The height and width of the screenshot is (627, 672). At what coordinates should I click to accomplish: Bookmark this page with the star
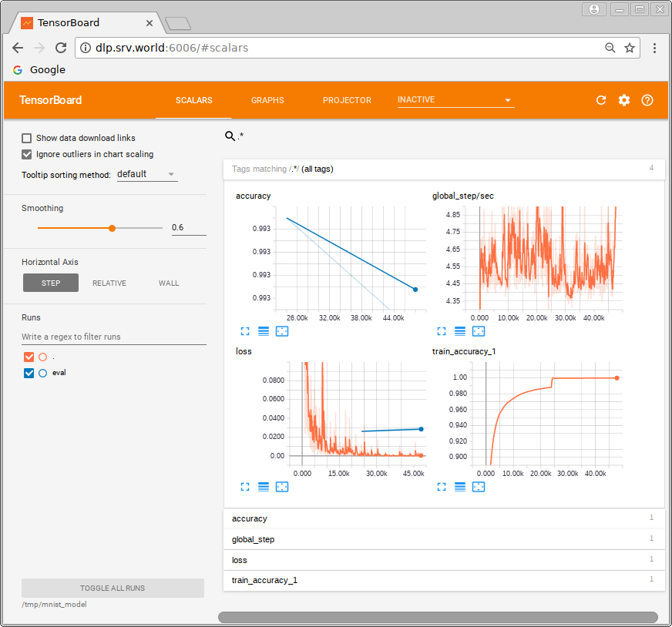pyautogui.click(x=629, y=48)
